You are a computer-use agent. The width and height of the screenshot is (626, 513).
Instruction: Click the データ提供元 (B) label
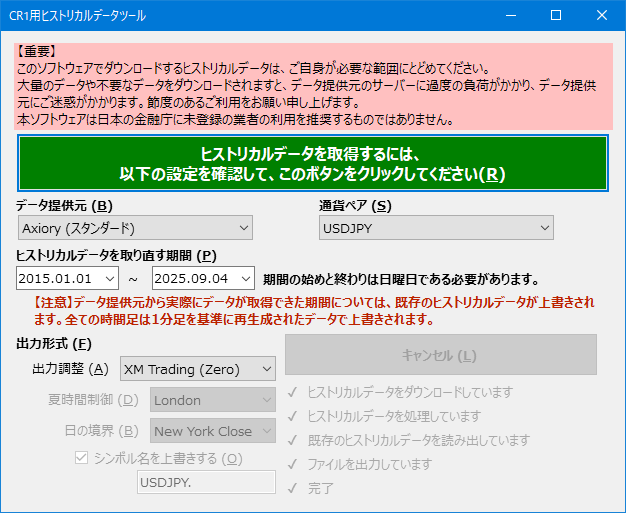tap(64, 206)
